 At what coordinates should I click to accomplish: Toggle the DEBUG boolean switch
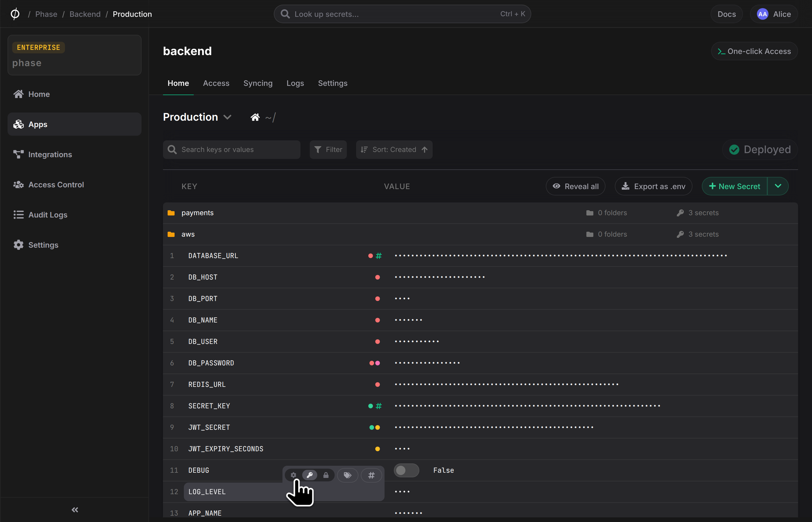point(406,470)
